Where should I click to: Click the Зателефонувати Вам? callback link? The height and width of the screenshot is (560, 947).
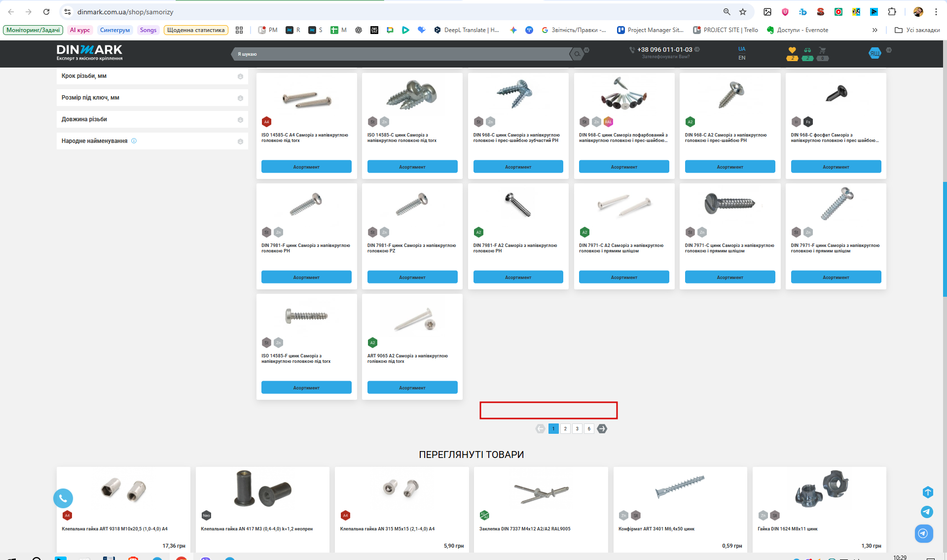click(x=665, y=57)
